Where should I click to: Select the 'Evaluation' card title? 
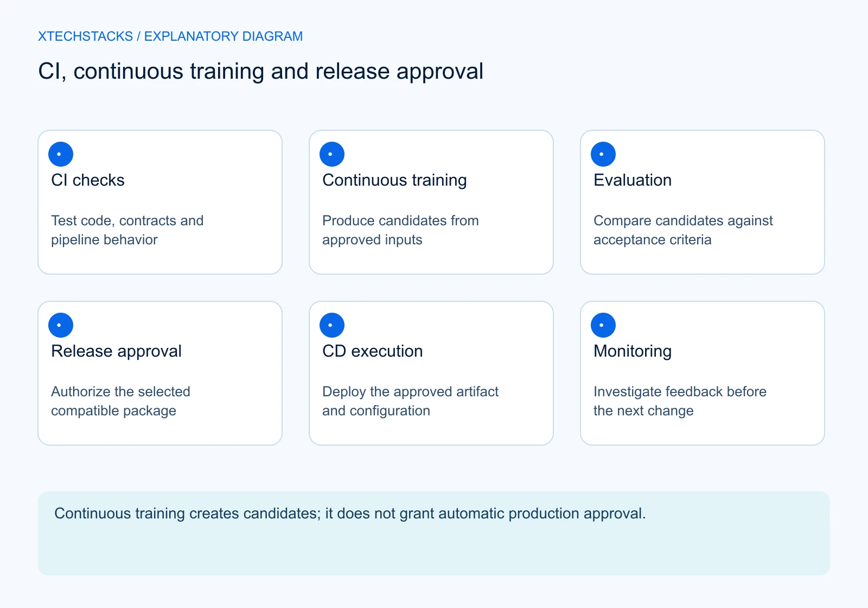point(633,180)
